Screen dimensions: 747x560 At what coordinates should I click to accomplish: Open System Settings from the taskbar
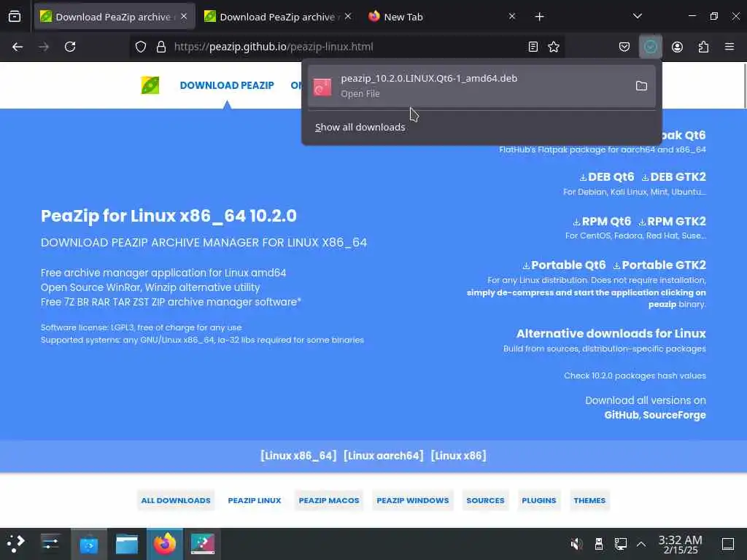[50, 544]
